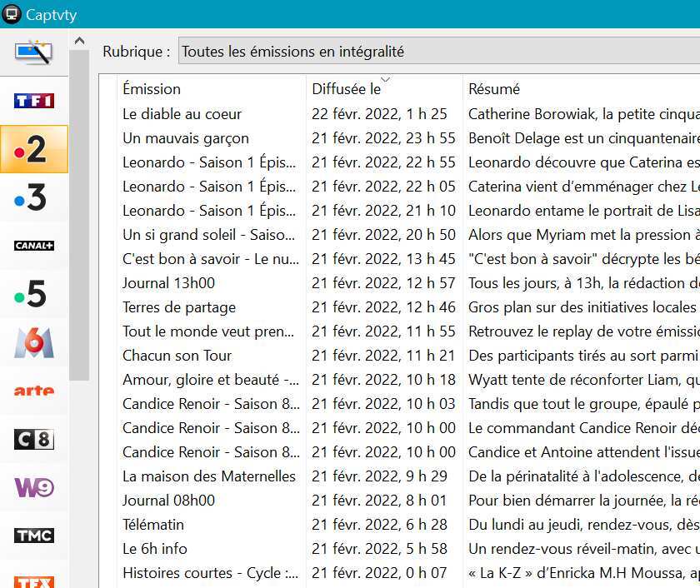The height and width of the screenshot is (588, 700).
Task: Click the date '21 févr. 2022, 12 h 57'
Action: [383, 283]
